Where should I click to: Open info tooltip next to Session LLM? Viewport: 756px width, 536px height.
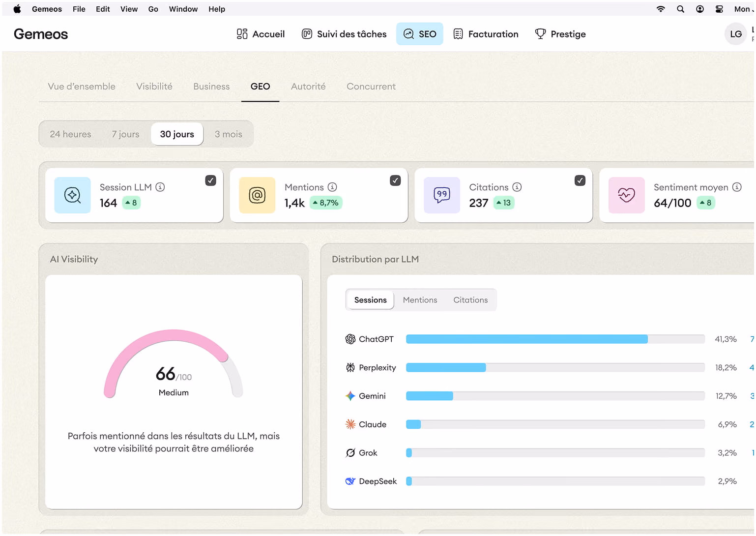(160, 187)
